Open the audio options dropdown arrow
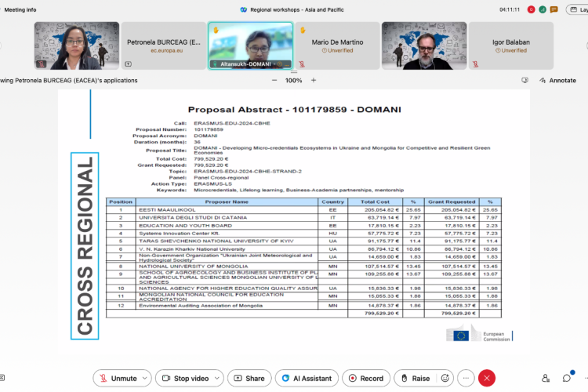The image size is (588, 392). click(143, 378)
